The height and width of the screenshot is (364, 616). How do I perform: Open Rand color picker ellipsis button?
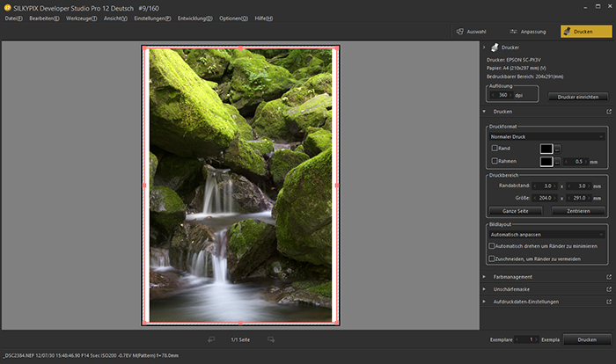(x=557, y=149)
